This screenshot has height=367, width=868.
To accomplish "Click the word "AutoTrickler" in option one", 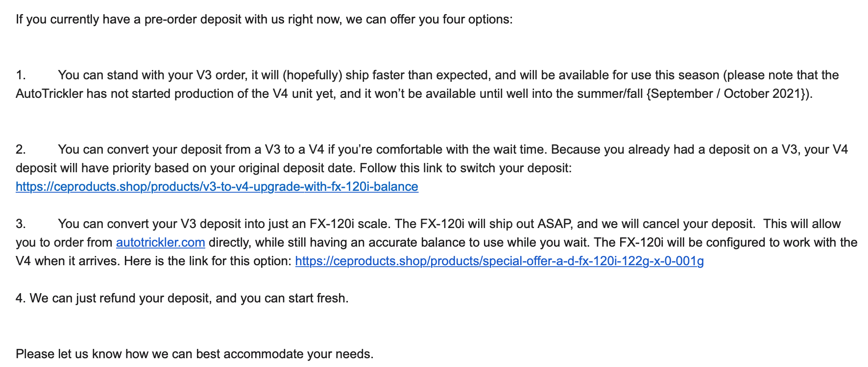I will (49, 93).
